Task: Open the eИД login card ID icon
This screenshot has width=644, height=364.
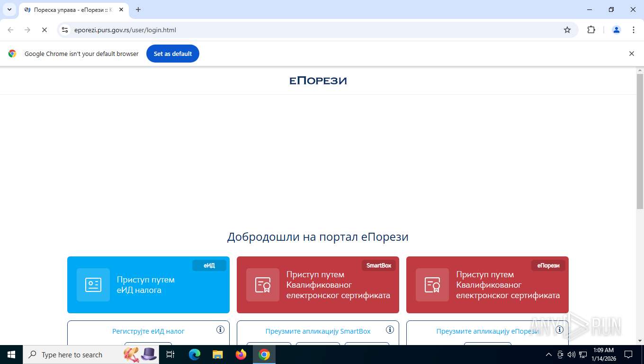Action: tap(93, 285)
